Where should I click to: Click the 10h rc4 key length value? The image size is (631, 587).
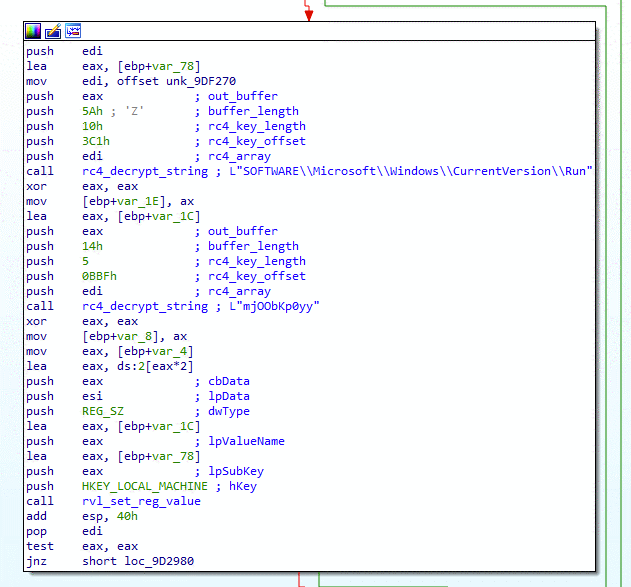tap(92, 126)
